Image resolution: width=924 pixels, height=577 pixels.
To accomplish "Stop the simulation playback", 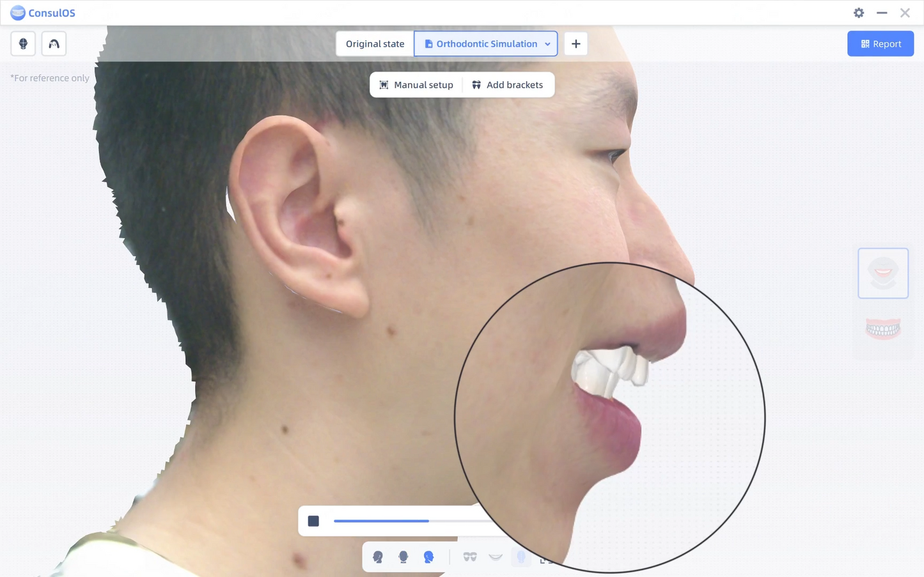I will coord(313,521).
